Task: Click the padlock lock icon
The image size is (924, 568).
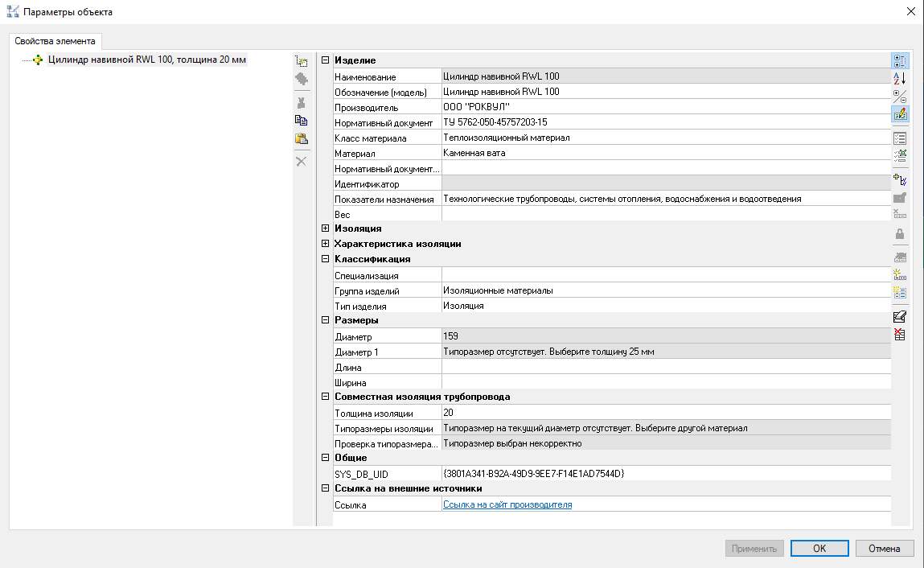Action: point(900,234)
